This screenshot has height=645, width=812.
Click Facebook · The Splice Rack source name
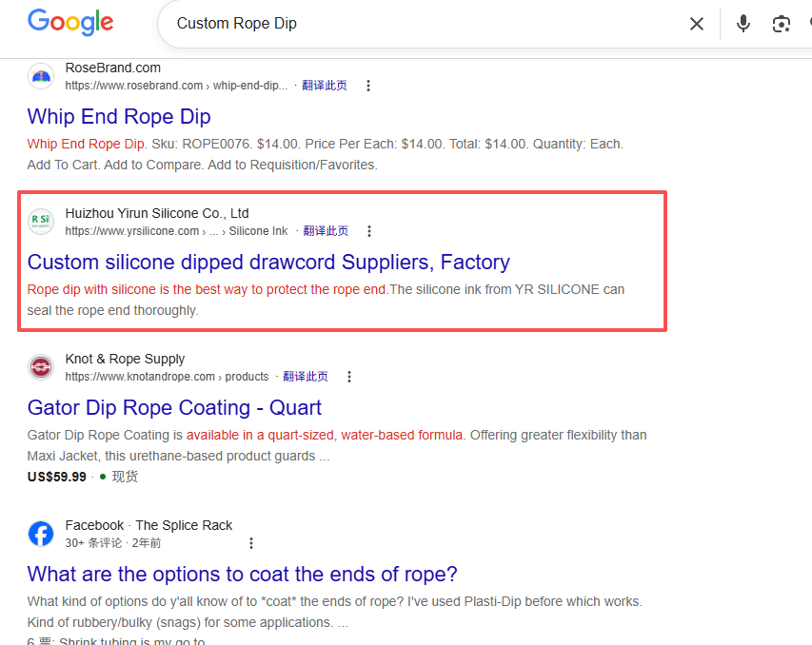coord(149,525)
